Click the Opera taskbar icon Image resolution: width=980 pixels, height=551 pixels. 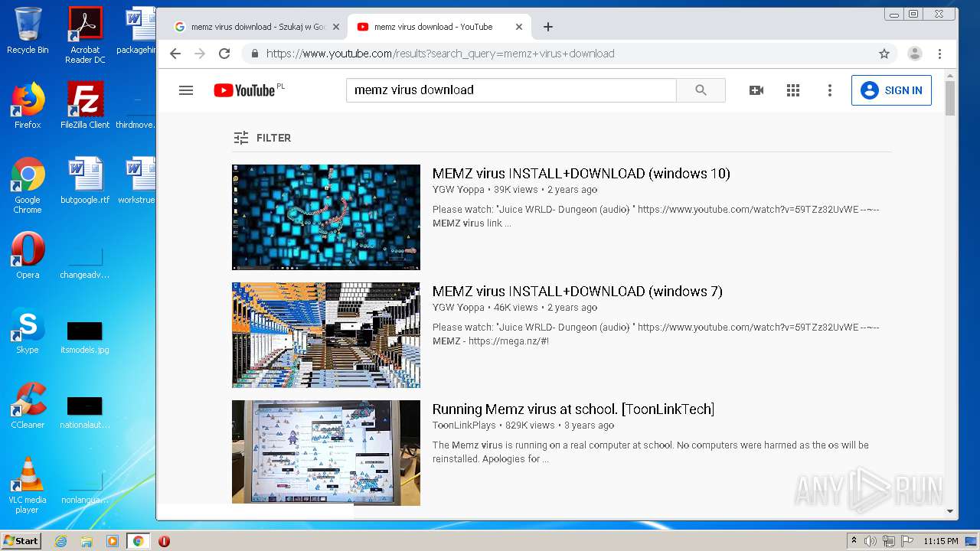[x=164, y=541]
